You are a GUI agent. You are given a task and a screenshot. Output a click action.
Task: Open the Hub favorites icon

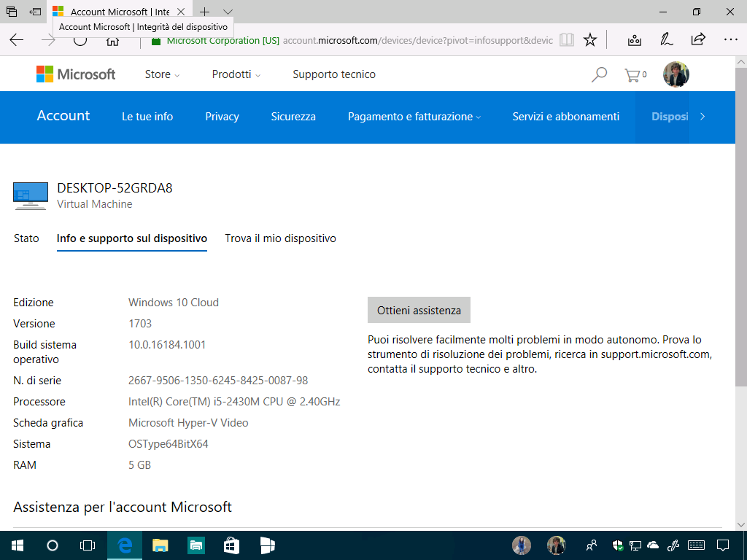coord(634,40)
